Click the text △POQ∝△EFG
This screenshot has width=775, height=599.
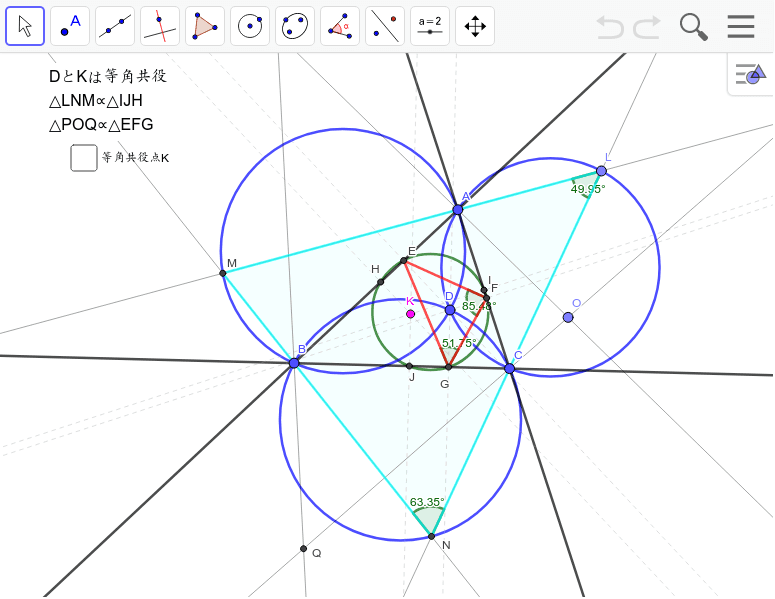click(101, 125)
